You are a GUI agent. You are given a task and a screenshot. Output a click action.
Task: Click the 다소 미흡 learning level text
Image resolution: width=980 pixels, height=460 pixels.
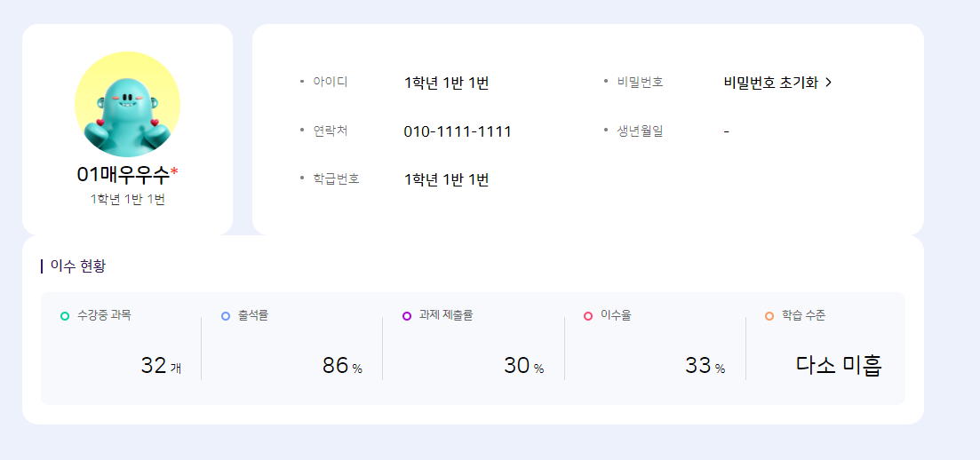[838, 365]
